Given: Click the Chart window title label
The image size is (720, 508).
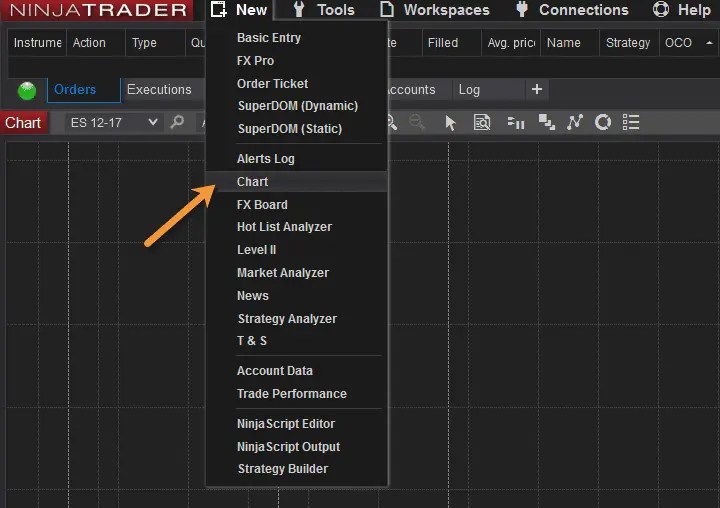Looking at the screenshot, I should point(23,123).
